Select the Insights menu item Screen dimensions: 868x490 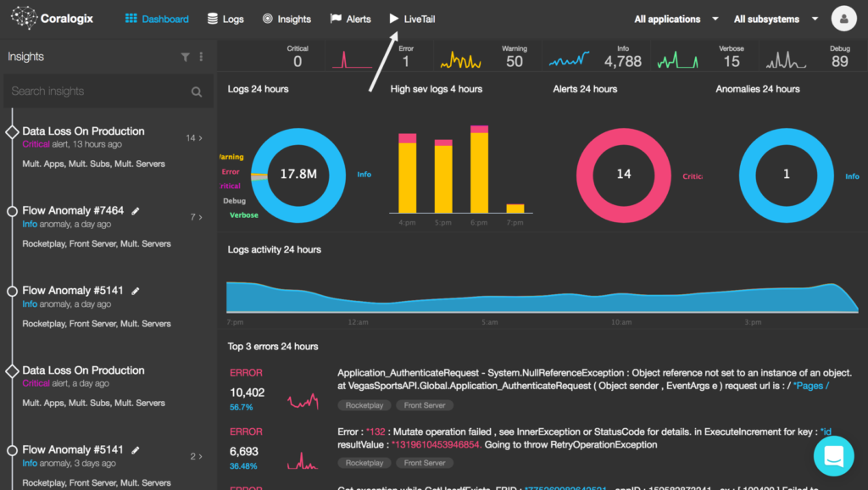pyautogui.click(x=294, y=17)
